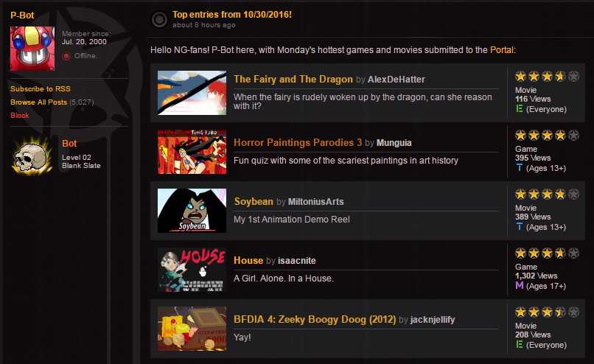Image resolution: width=594 pixels, height=364 pixels.
Task: Open the P-Bot robot avatar image
Action: pos(32,49)
